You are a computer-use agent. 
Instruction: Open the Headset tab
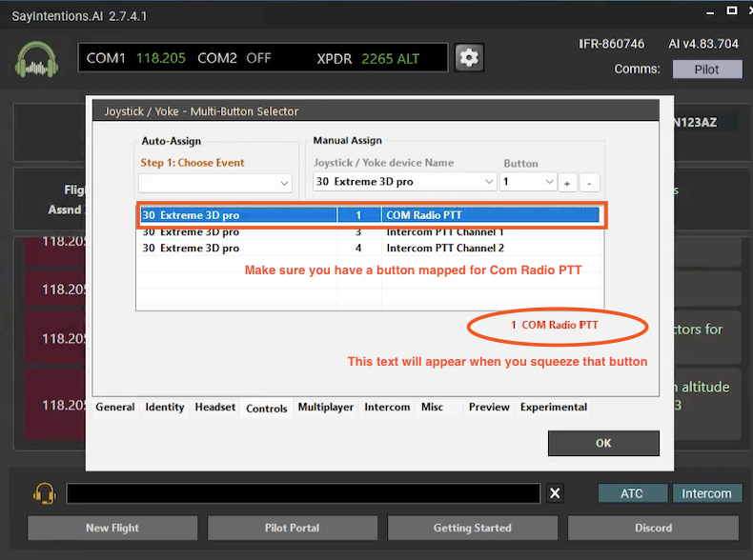pos(215,407)
